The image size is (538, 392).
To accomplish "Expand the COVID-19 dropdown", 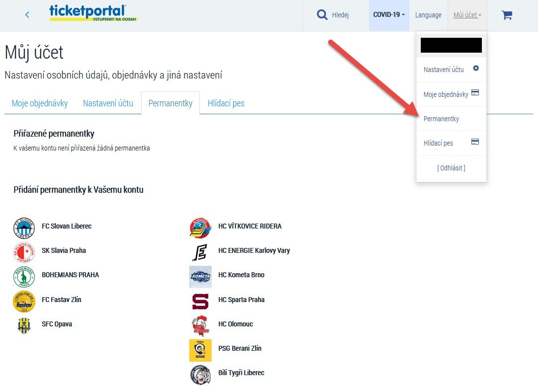I will [x=388, y=15].
